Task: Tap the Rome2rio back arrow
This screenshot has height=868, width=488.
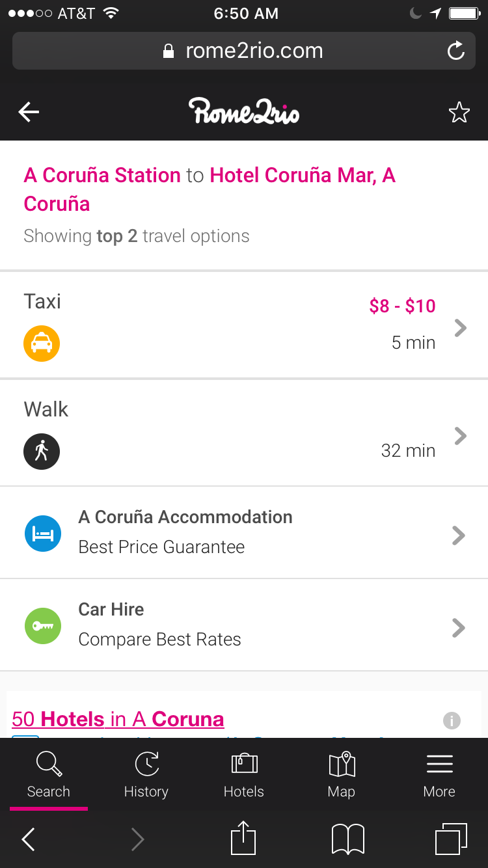Action: [29, 112]
